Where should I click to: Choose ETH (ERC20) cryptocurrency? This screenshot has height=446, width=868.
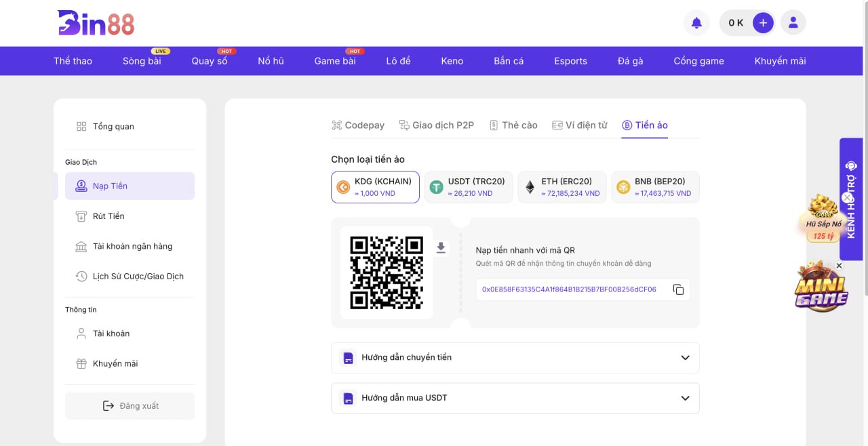coord(562,187)
